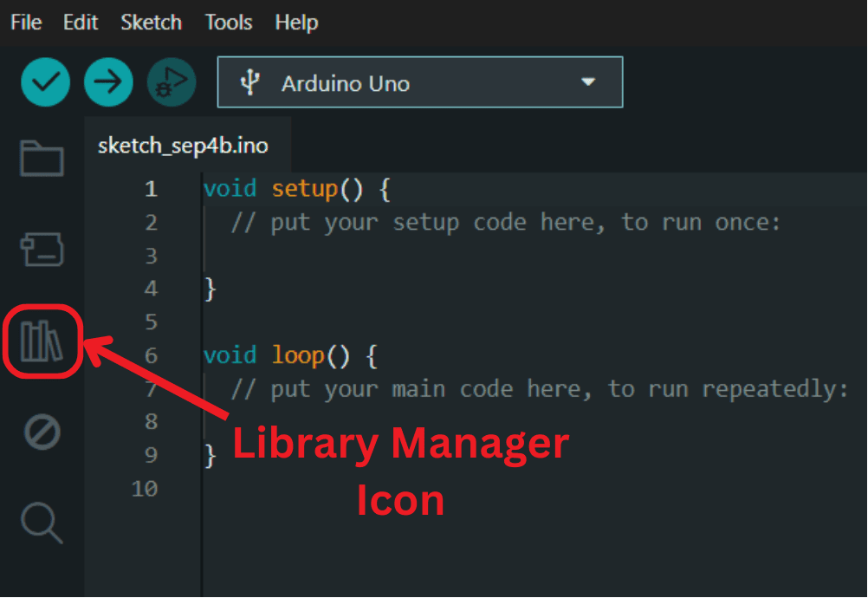This screenshot has width=868, height=598.
Task: Open the Sketch menu
Action: pos(151,23)
